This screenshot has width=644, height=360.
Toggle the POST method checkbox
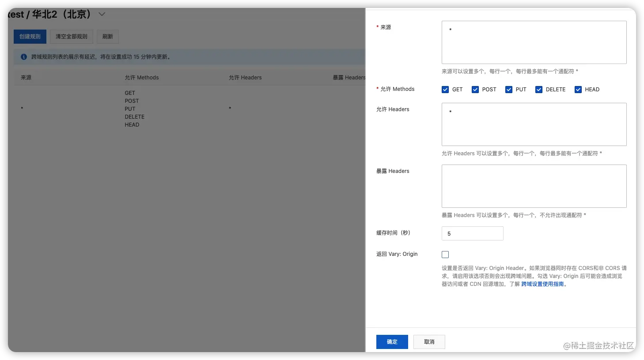(475, 90)
